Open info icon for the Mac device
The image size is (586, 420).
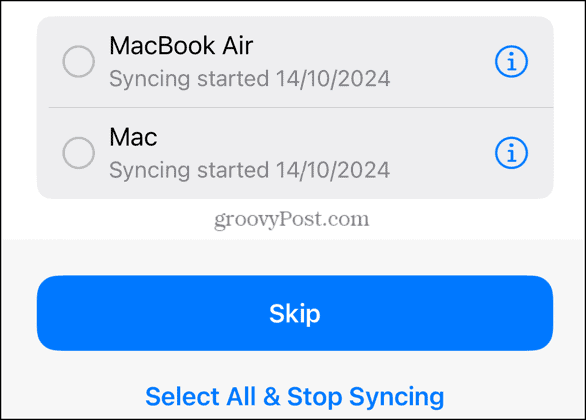511,153
